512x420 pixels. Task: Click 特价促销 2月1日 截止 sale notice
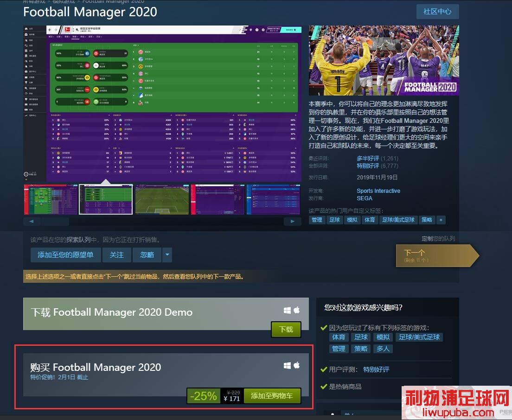click(59, 377)
